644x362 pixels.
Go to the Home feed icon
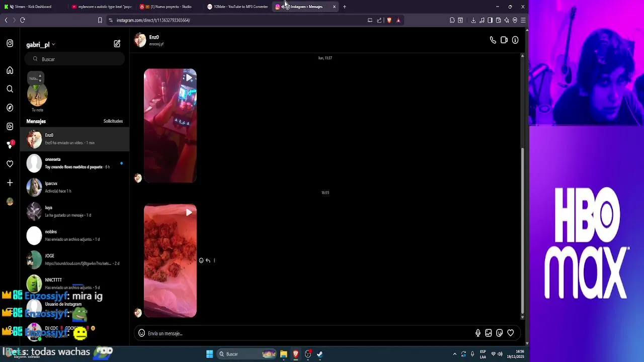pyautogui.click(x=10, y=70)
